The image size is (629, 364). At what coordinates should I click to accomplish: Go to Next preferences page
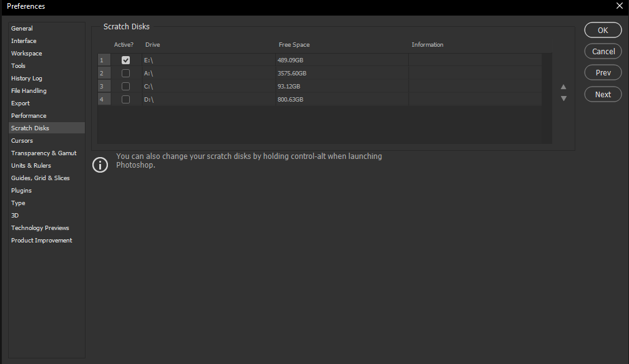click(603, 95)
